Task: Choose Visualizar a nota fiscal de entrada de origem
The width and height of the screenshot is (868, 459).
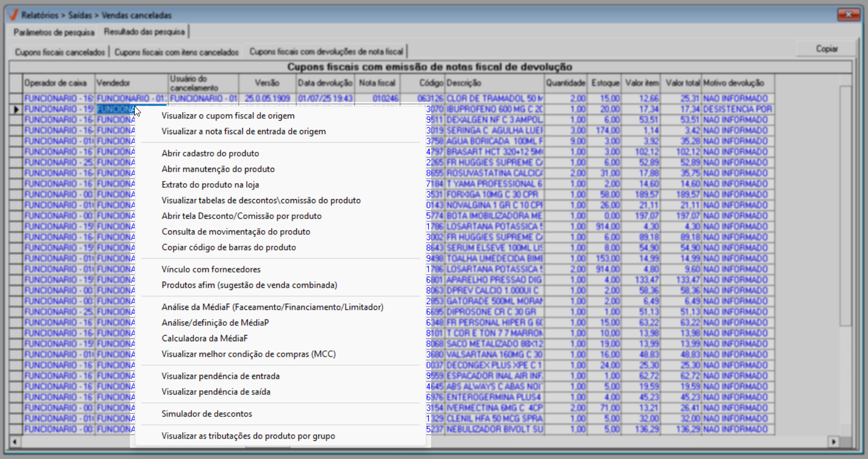Action: (x=243, y=131)
